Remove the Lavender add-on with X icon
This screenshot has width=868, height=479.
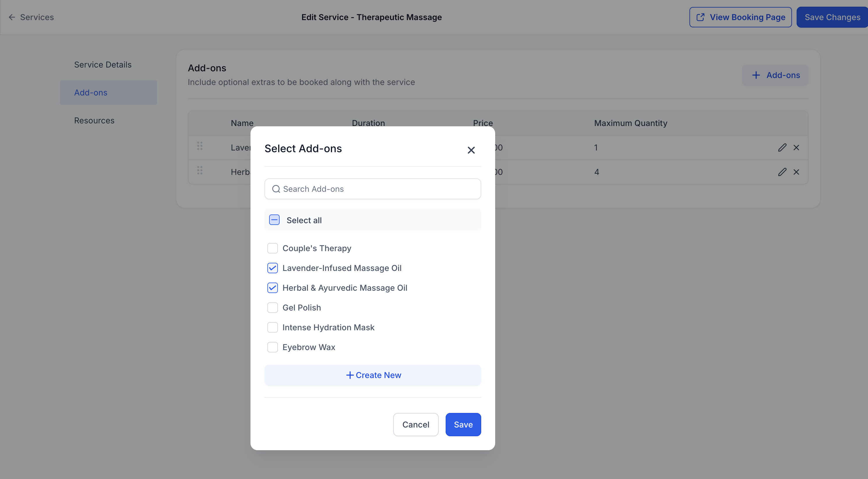coord(796,148)
